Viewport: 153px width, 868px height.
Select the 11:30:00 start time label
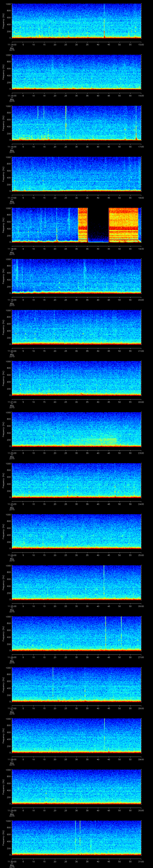point(12,861)
